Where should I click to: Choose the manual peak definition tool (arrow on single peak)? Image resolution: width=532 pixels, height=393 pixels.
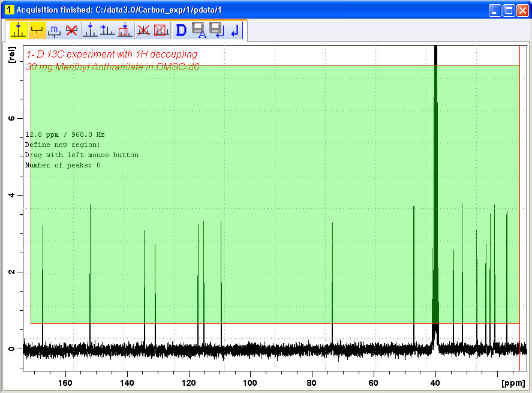click(90, 30)
